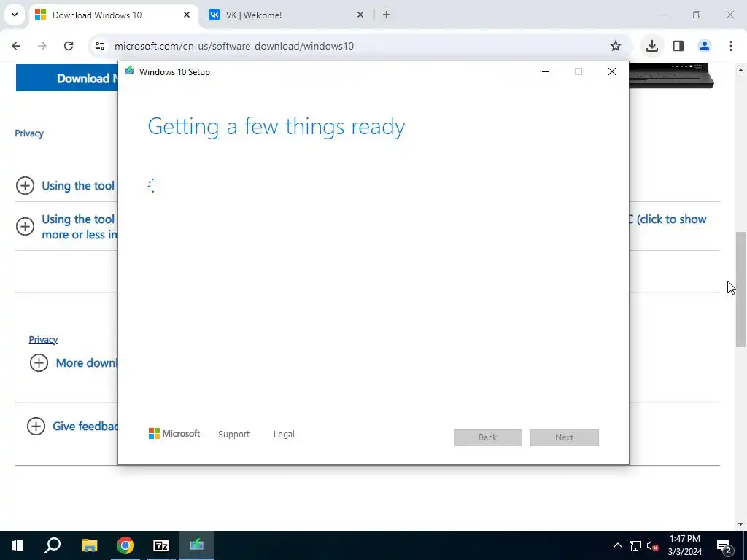The width and height of the screenshot is (747, 560).
Task: Click Windows 10 Setup title icon
Action: 130,71
